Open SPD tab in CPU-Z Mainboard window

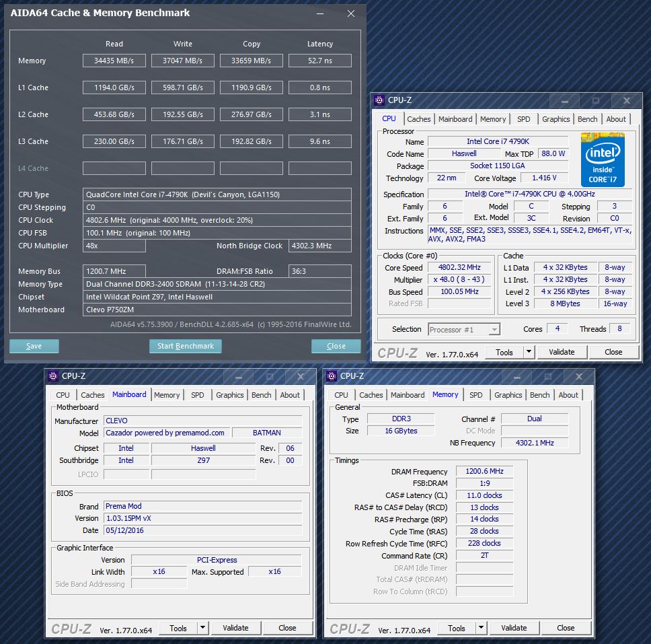click(198, 395)
